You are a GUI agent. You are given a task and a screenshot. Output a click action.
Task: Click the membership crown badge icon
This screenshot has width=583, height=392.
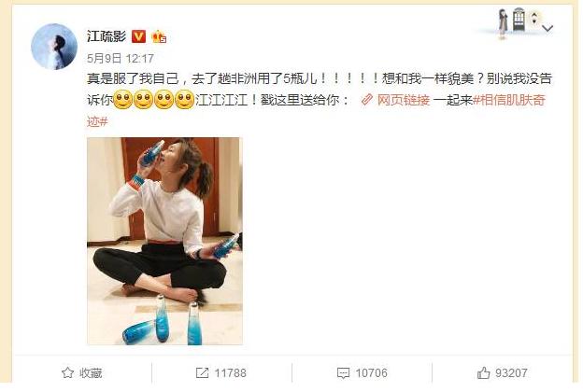[159, 36]
